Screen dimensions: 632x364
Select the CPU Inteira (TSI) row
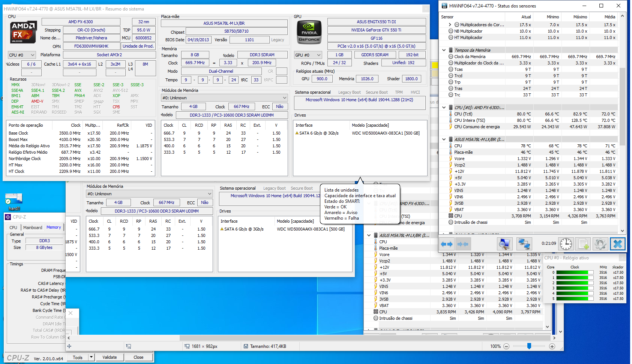pyautogui.click(x=528, y=120)
